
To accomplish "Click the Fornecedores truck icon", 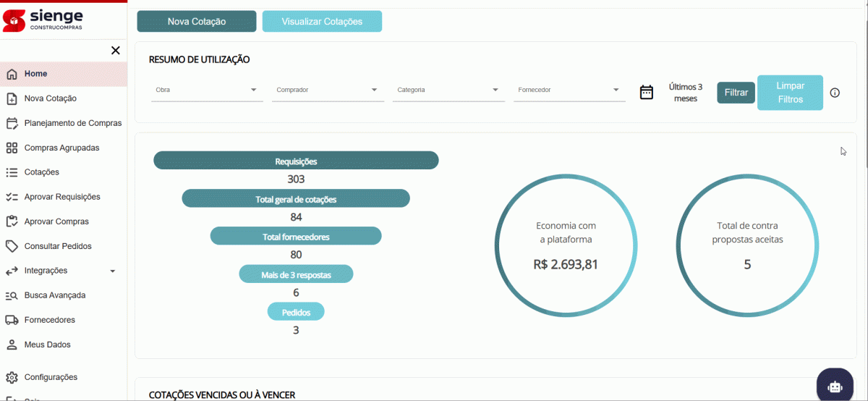I will [12, 320].
